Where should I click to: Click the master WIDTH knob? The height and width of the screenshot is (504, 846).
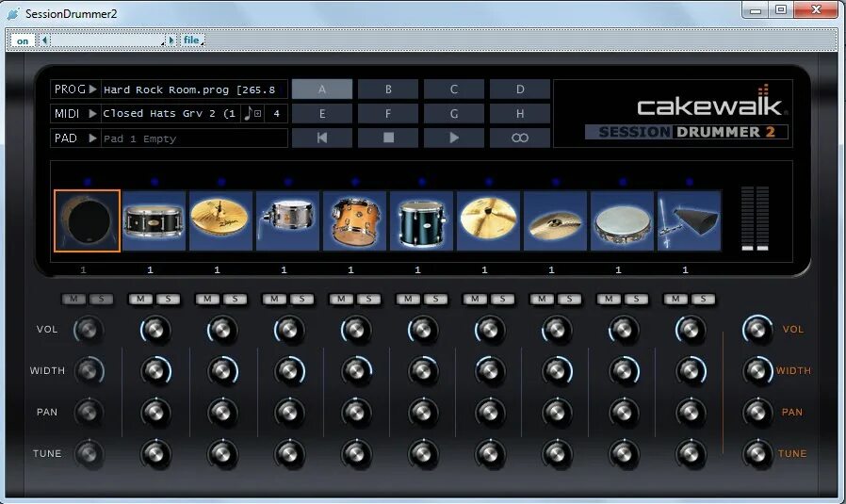[757, 371]
